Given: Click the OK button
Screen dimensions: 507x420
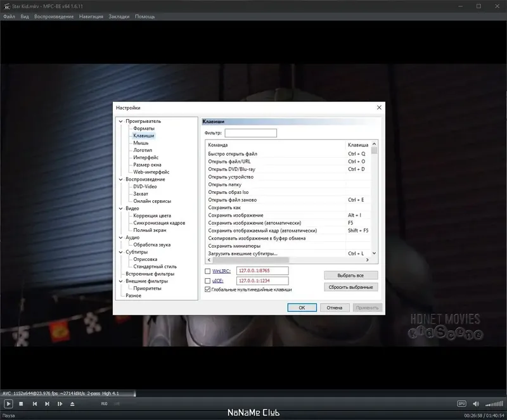Looking at the screenshot, I should pos(302,307).
